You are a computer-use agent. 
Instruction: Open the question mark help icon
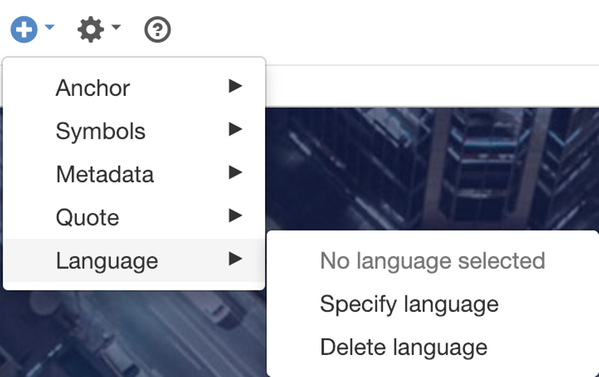(x=157, y=29)
